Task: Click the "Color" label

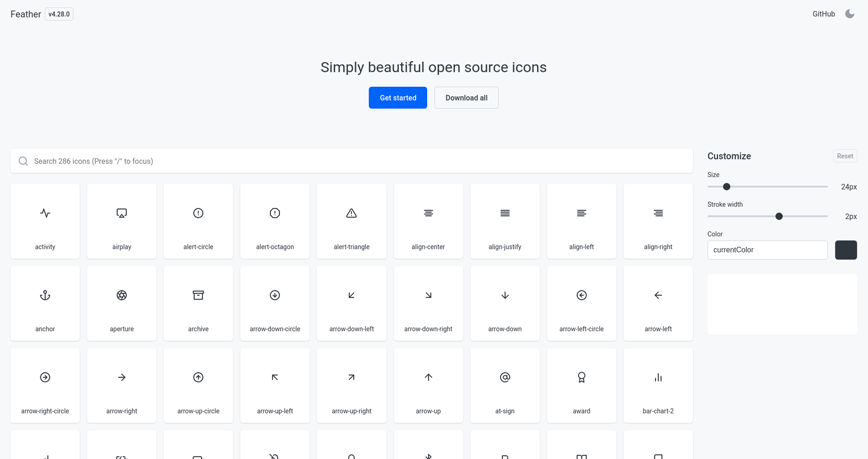Action: point(715,234)
